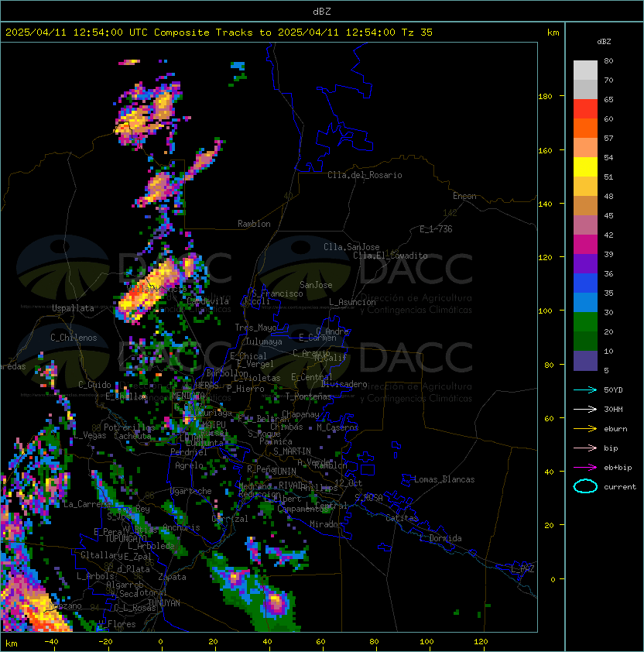Pick the light blue 30–35 dBZ swatch
Screen dimensions: 644x652
585,302
